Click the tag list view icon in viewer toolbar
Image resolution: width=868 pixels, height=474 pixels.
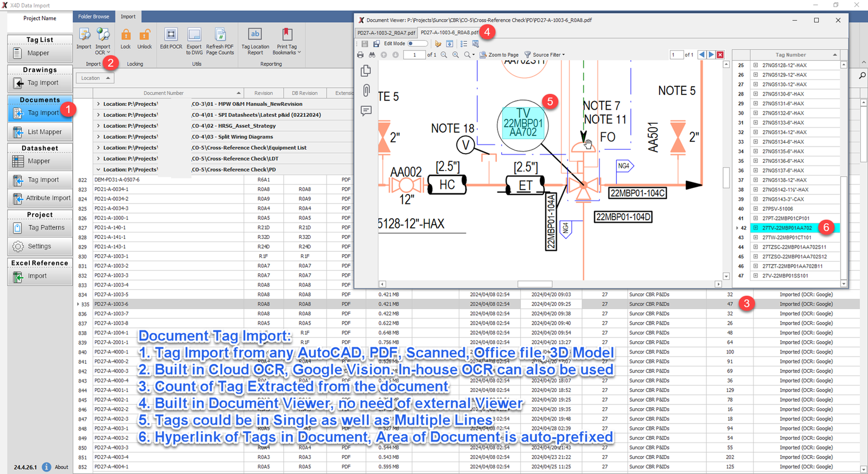tap(464, 43)
